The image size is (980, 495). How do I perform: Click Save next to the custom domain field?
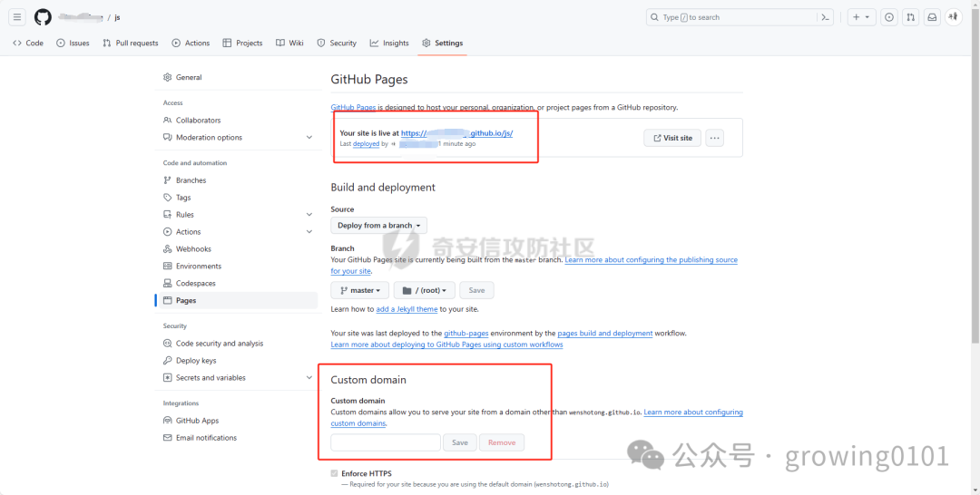[x=460, y=442]
